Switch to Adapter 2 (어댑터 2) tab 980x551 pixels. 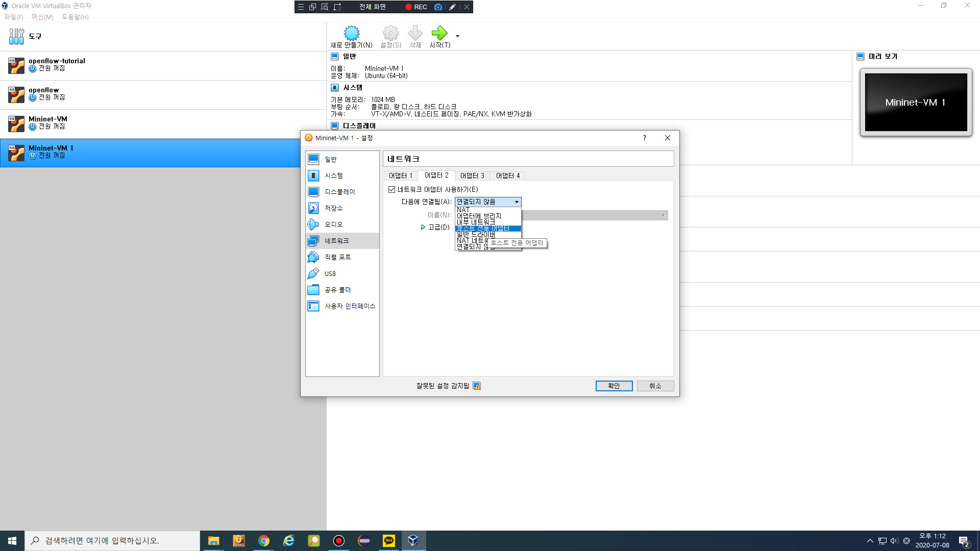(x=436, y=175)
